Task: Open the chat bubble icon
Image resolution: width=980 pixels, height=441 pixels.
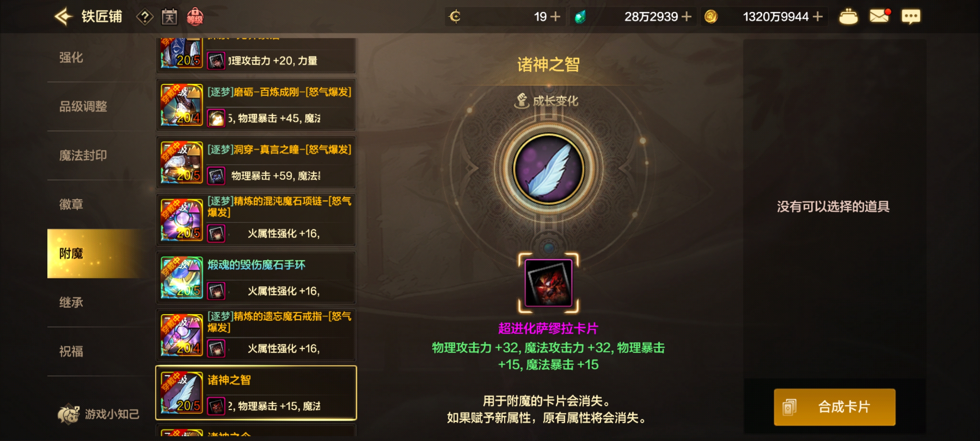Action: tap(911, 17)
